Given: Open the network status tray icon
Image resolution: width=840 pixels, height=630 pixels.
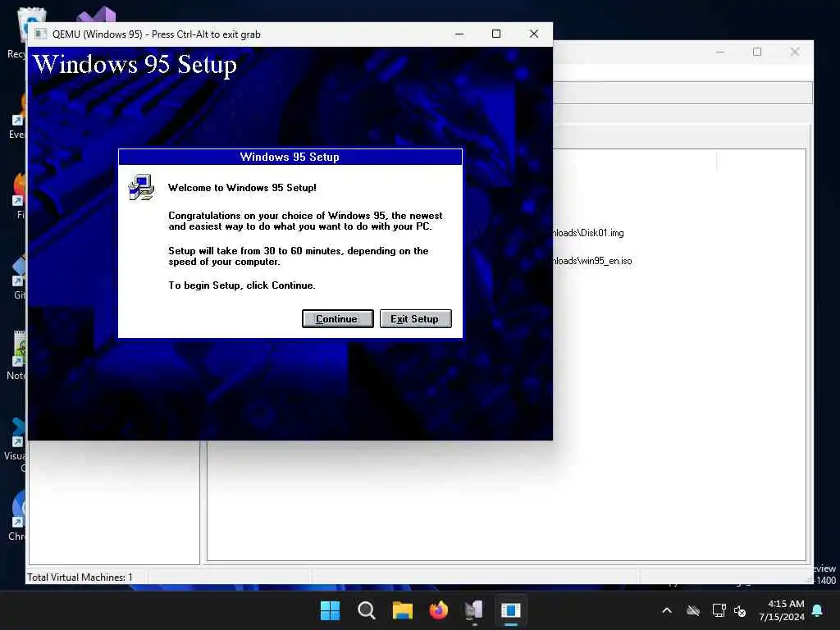Looking at the screenshot, I should tap(719, 610).
